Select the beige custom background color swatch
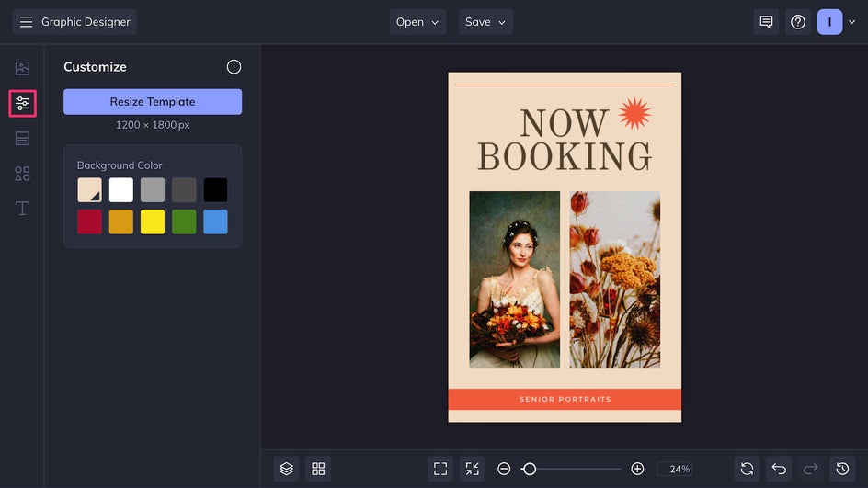The height and width of the screenshot is (488, 868). click(x=90, y=189)
